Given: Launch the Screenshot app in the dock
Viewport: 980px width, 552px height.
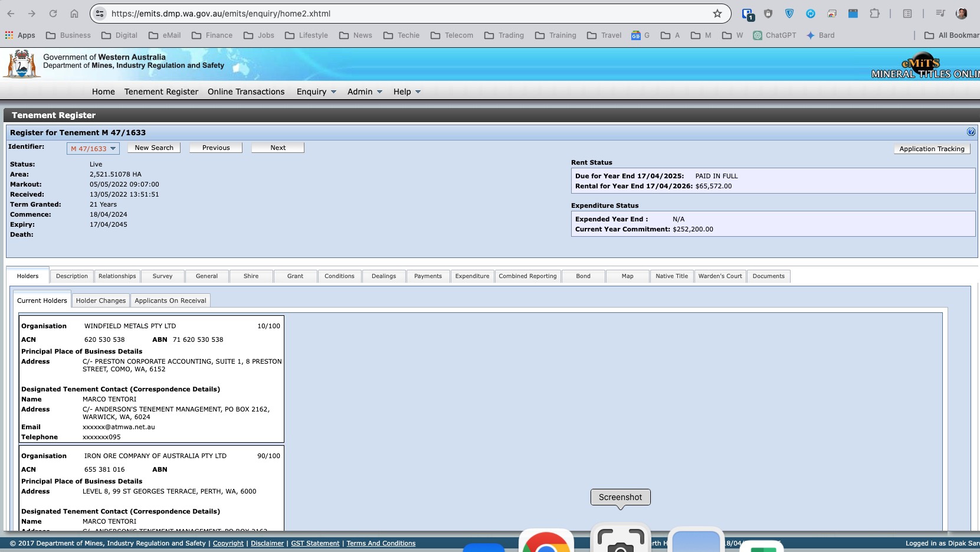Looking at the screenshot, I should 621,538.
